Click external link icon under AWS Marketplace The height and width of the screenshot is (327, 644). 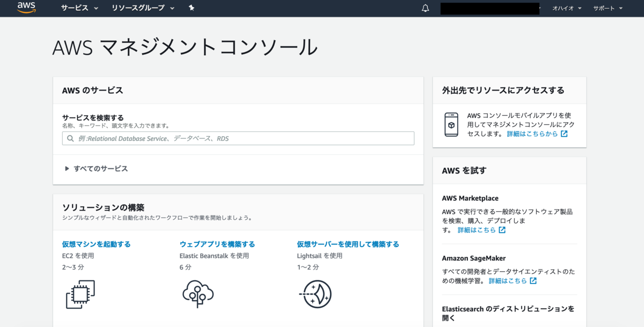(502, 230)
